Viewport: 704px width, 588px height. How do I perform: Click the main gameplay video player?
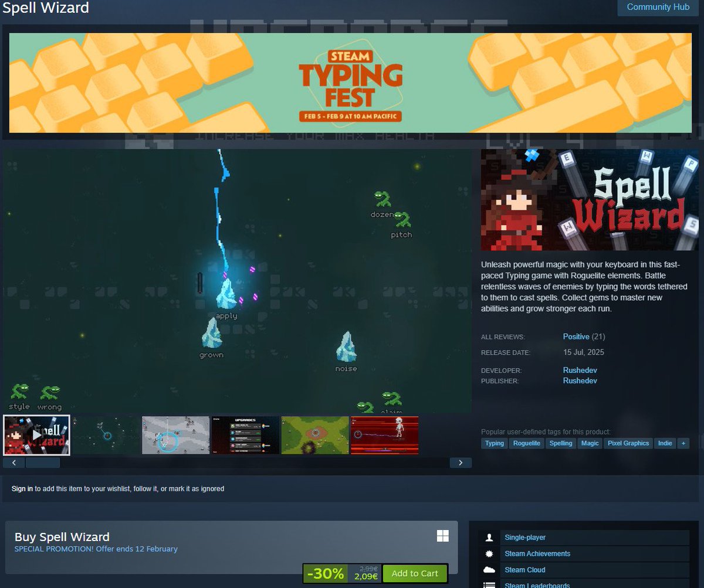pos(237,281)
